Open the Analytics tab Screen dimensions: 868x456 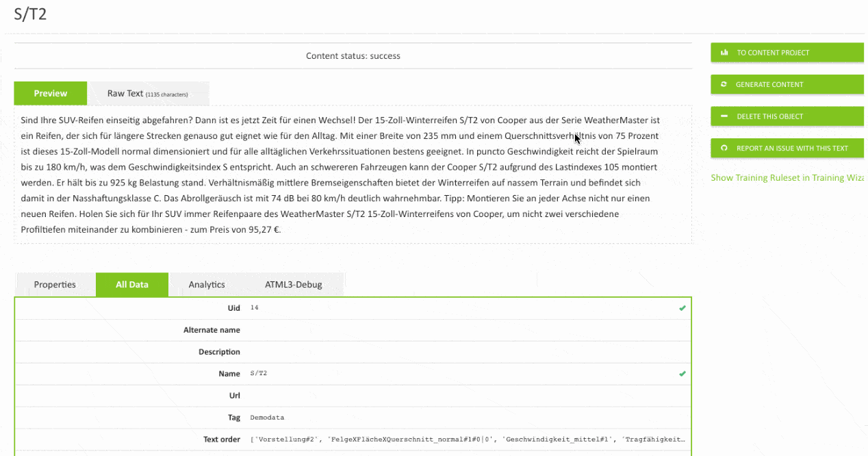(207, 284)
